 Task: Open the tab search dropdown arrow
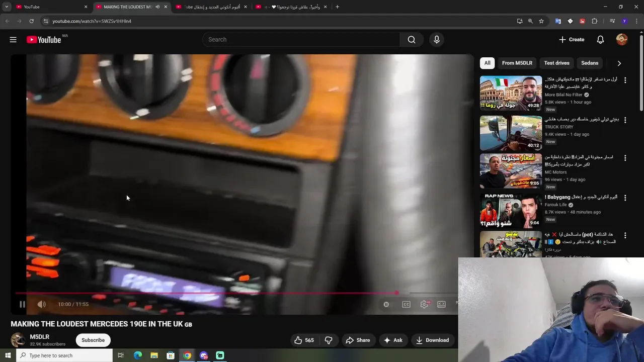7,7
